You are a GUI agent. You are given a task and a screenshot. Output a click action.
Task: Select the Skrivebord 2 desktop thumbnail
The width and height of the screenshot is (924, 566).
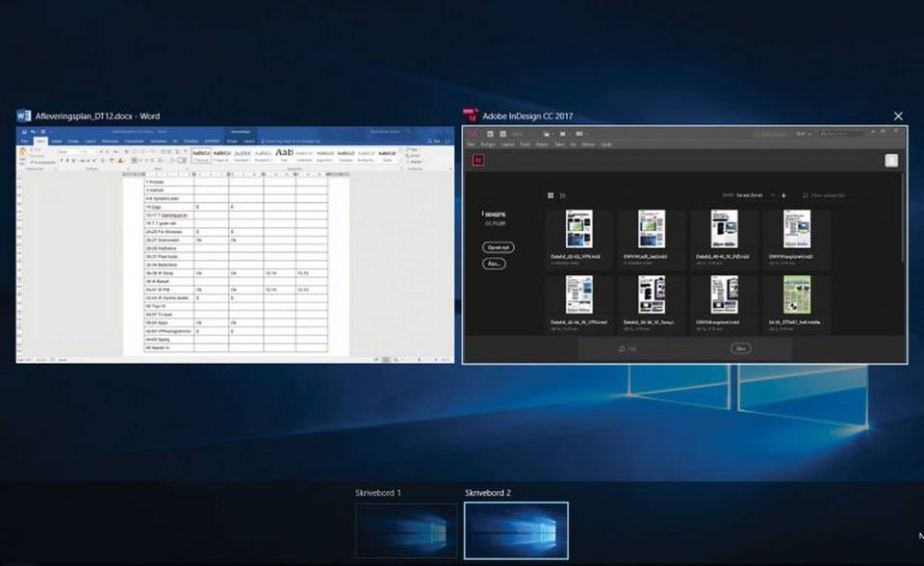pos(516,529)
